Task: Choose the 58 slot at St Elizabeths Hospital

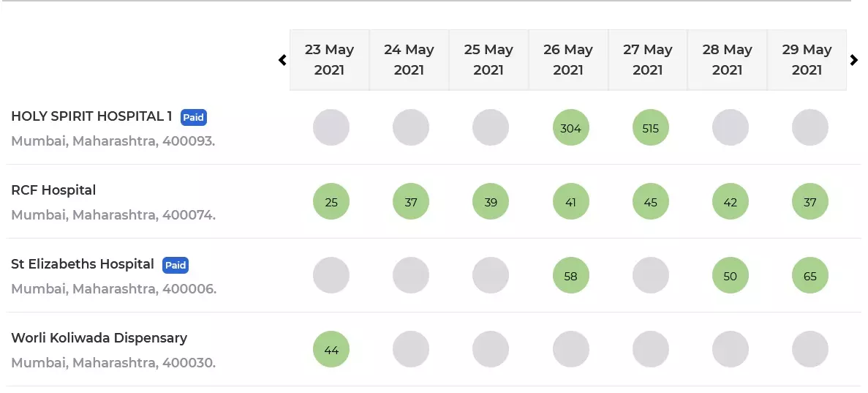Action: 570,275
